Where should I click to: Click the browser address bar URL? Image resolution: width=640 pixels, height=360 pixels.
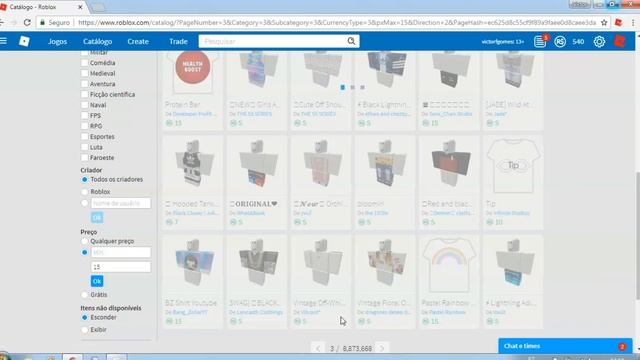(x=337, y=22)
